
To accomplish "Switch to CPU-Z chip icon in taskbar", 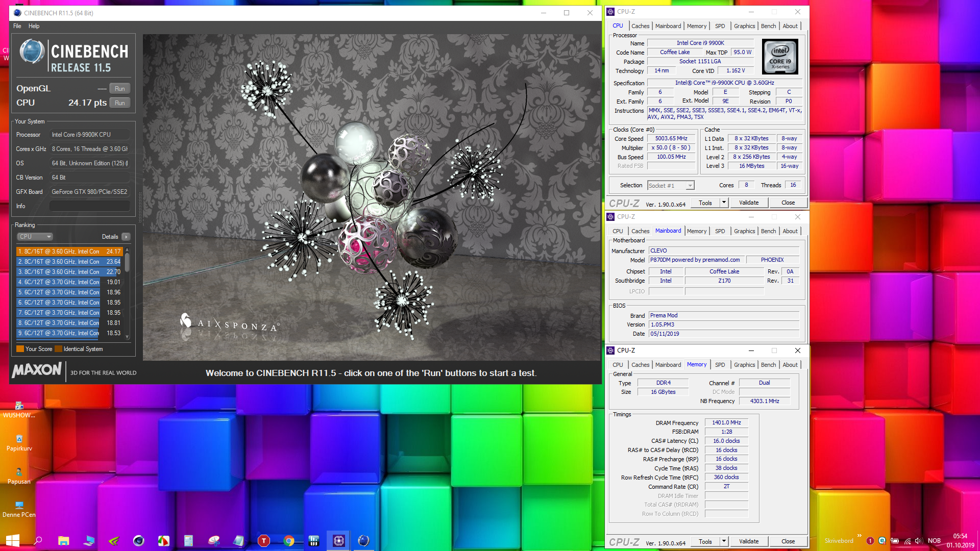I will pyautogui.click(x=338, y=541).
